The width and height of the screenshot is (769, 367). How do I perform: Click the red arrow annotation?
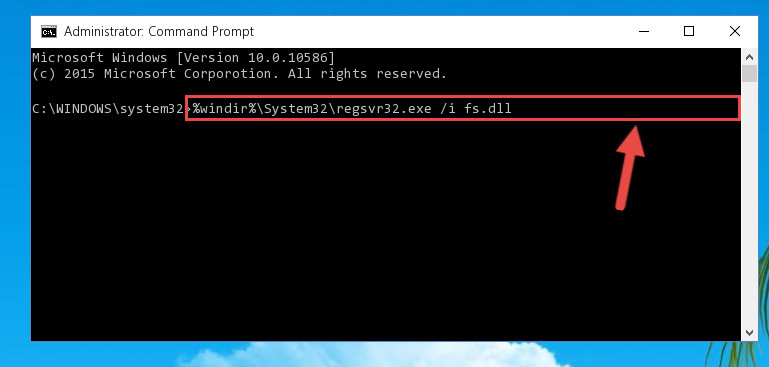tap(629, 168)
